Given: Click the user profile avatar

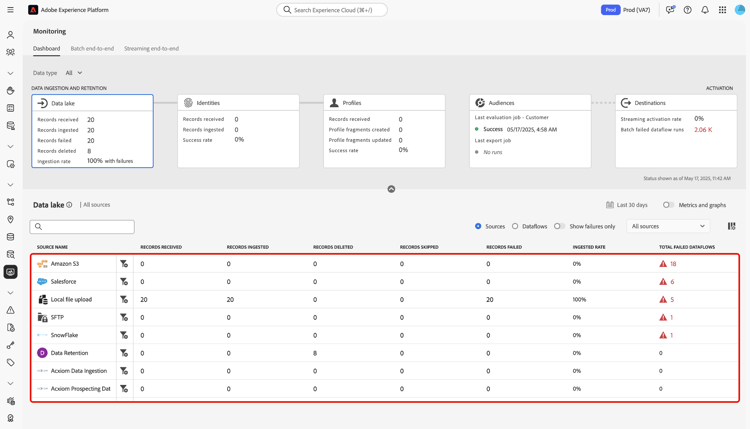Looking at the screenshot, I should pyautogui.click(x=740, y=10).
